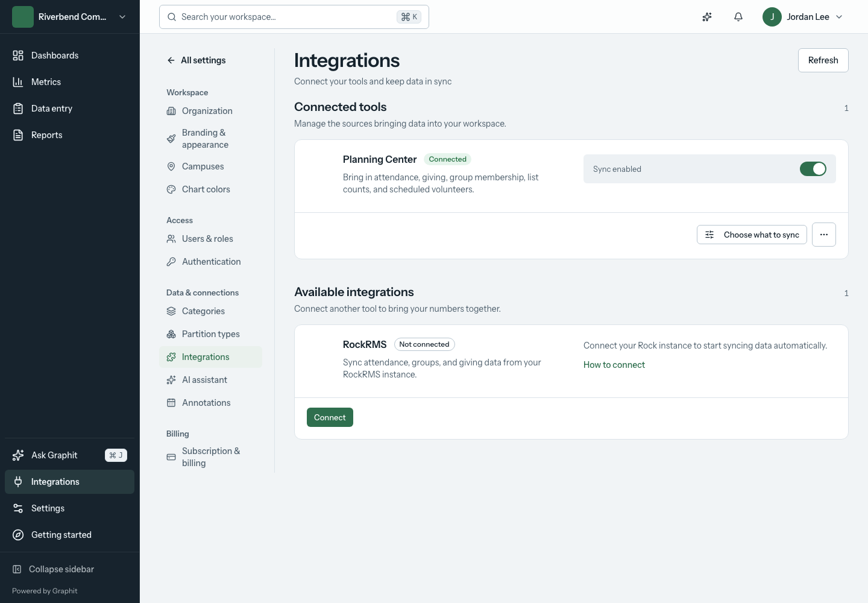The height and width of the screenshot is (603, 868).
Task: Click the Chart colors palette icon
Action: click(171, 189)
